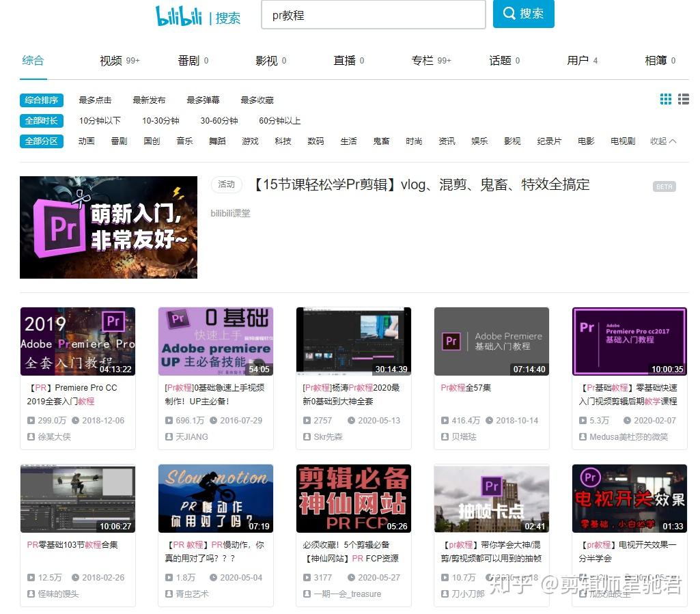
Task: Open the 视频 results tab
Action: 120,60
